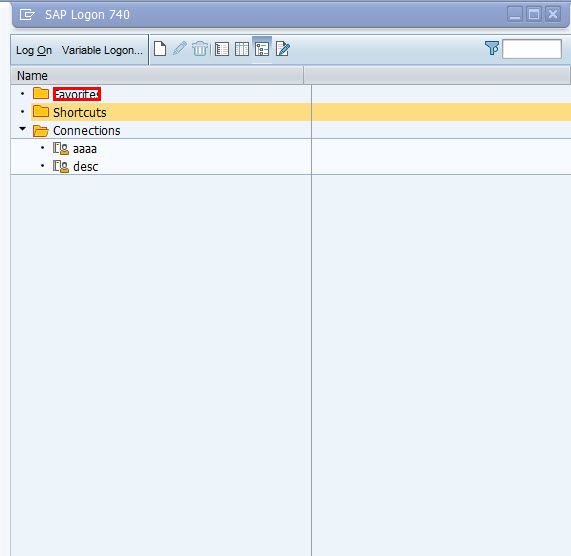Click the Shortcuts folder icon
The image size is (571, 556).
coord(41,111)
